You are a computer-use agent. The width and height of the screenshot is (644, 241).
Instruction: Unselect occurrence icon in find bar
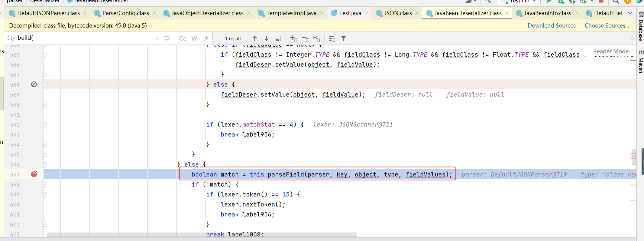(305, 38)
